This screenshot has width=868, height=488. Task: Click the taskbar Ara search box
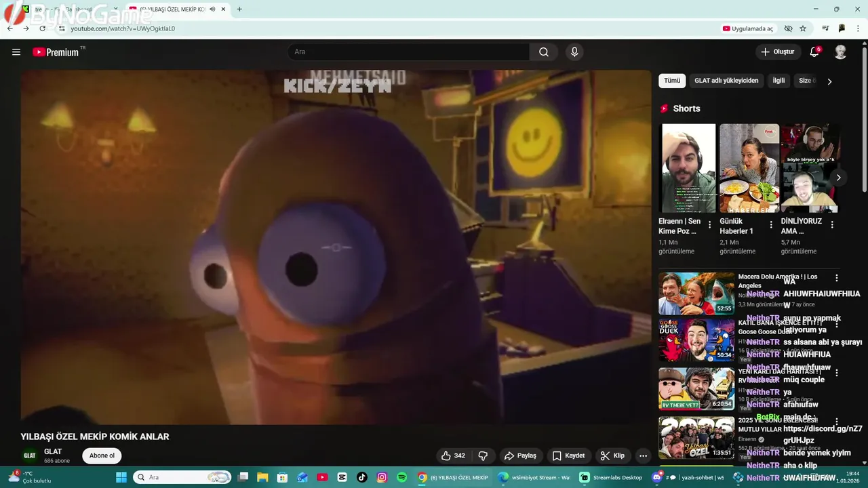182,477
